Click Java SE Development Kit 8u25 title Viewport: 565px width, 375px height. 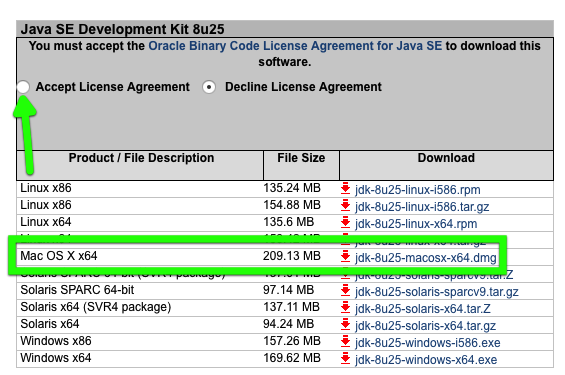(x=123, y=29)
